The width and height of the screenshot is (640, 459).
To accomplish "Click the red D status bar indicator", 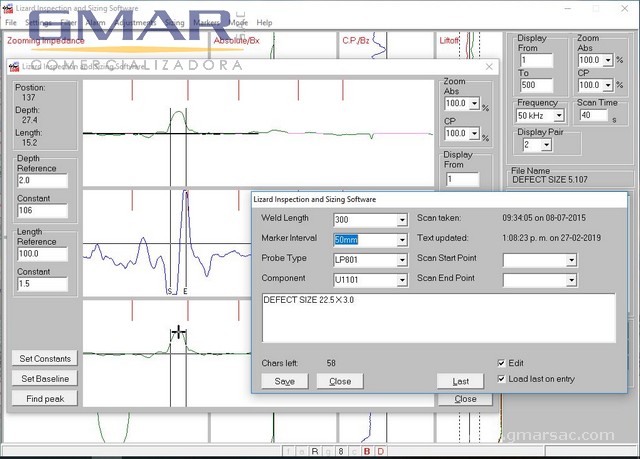I will tap(380, 451).
